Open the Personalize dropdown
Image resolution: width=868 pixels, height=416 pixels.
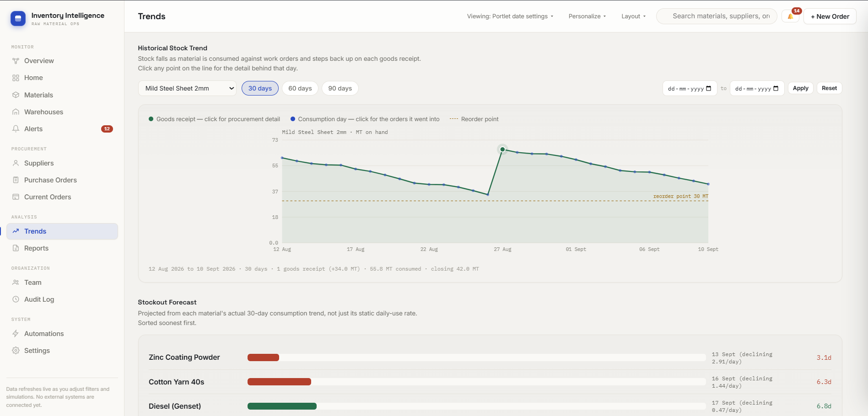[587, 16]
